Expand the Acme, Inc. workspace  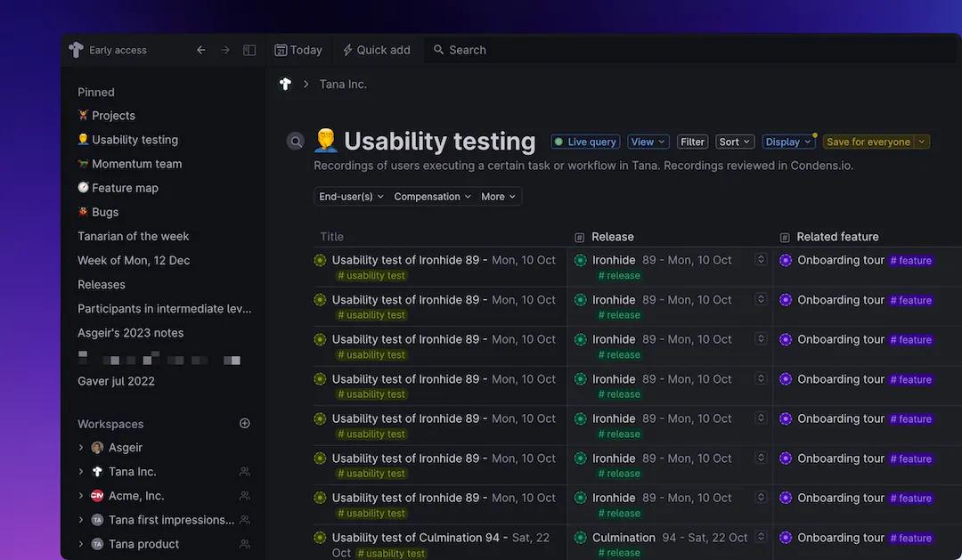coord(81,496)
